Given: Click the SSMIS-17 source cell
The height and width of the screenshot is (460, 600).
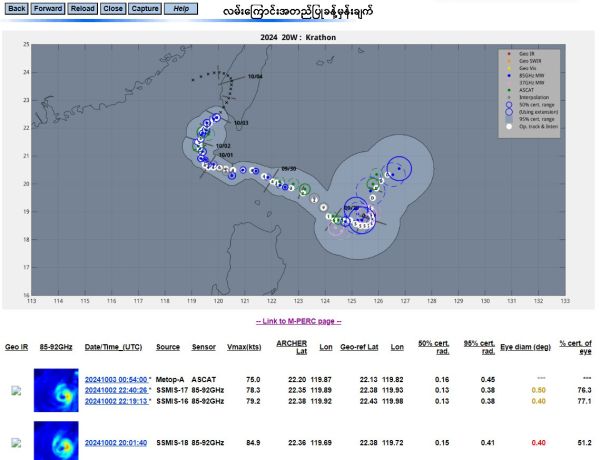Looking at the screenshot, I should (x=172, y=390).
